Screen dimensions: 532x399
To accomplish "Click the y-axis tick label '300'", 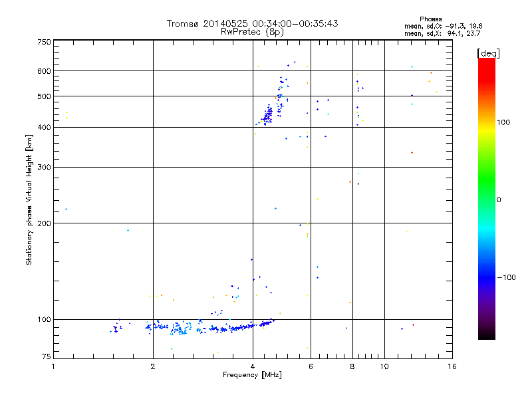I will (x=44, y=168).
